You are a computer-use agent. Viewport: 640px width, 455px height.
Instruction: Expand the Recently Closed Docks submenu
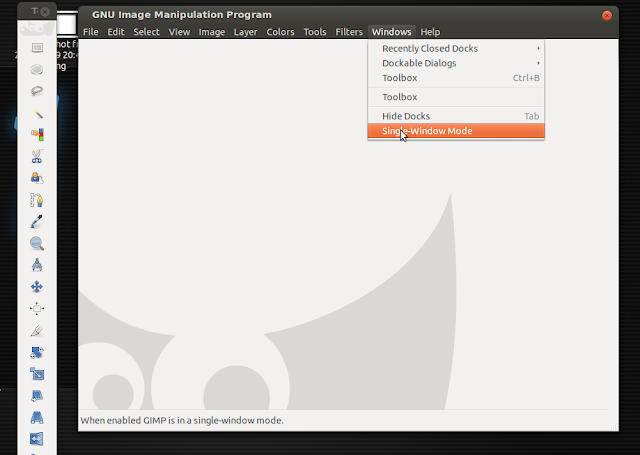click(x=456, y=49)
